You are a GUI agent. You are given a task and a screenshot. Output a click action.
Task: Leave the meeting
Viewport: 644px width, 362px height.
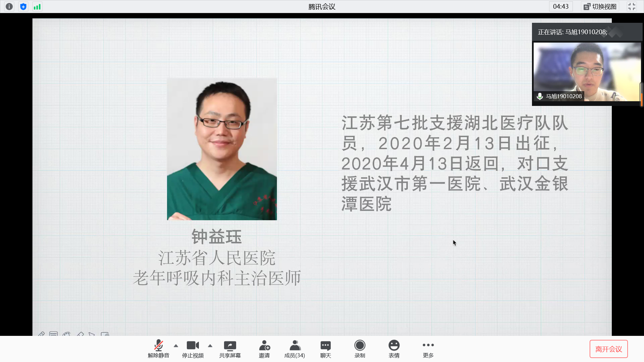608,349
